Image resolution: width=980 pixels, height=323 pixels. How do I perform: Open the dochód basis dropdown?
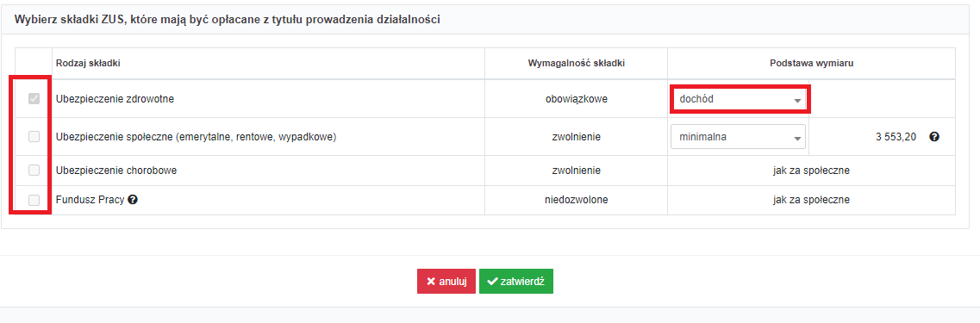pos(740,99)
